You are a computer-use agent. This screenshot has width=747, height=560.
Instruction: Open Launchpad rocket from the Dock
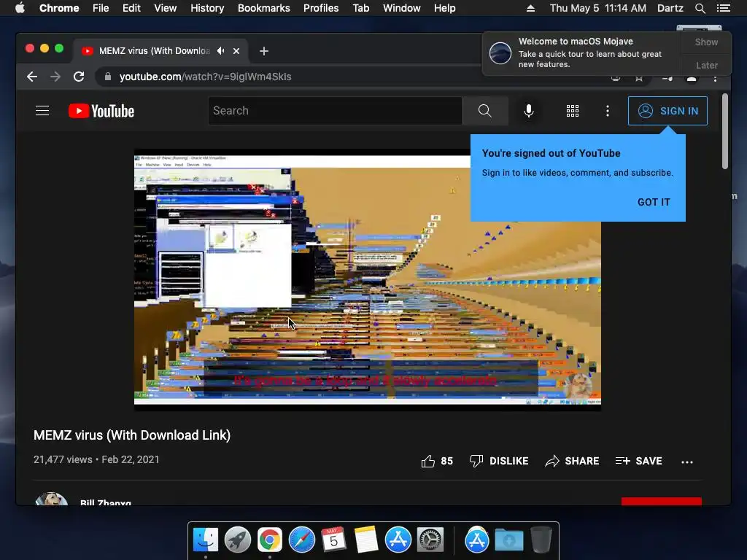237,540
